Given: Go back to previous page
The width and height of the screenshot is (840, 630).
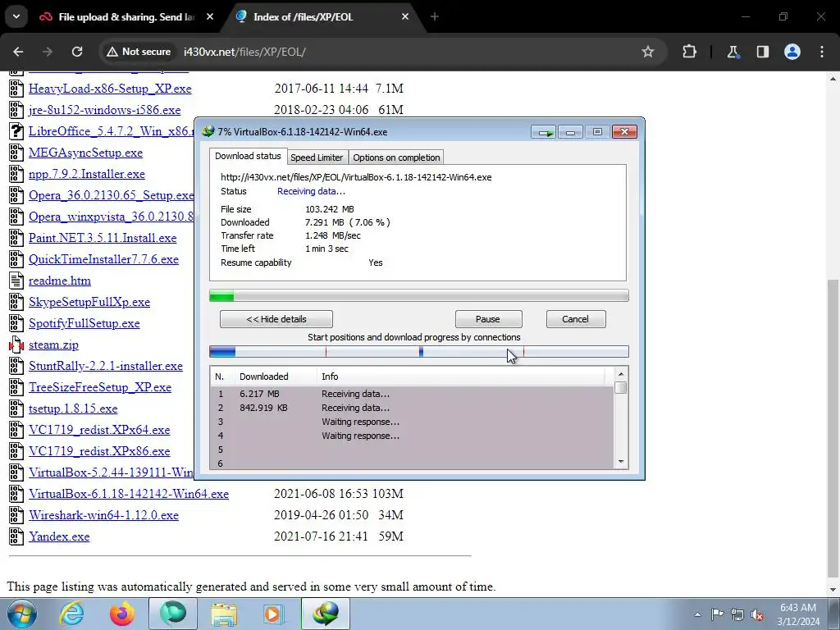Looking at the screenshot, I should (x=18, y=52).
